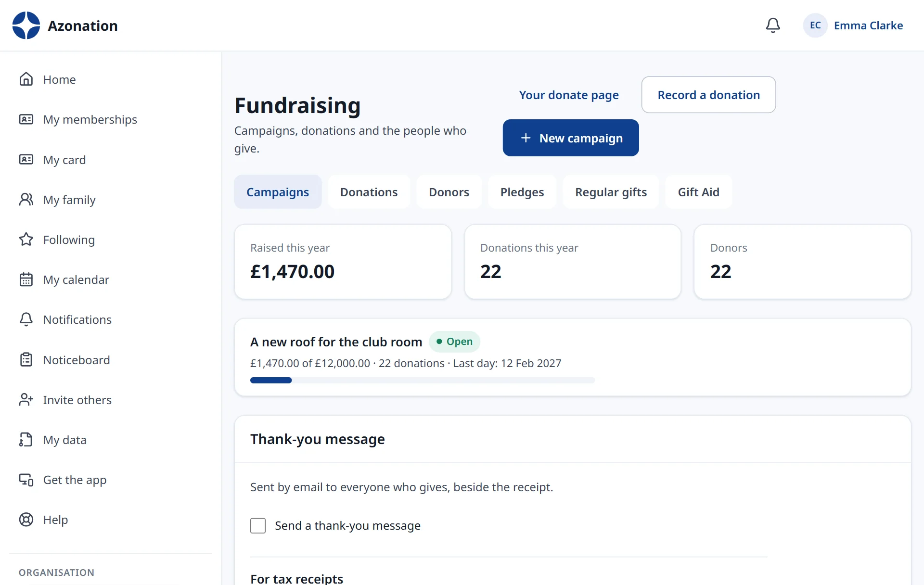Click the My data file icon
The image size is (924, 585).
coord(26,440)
